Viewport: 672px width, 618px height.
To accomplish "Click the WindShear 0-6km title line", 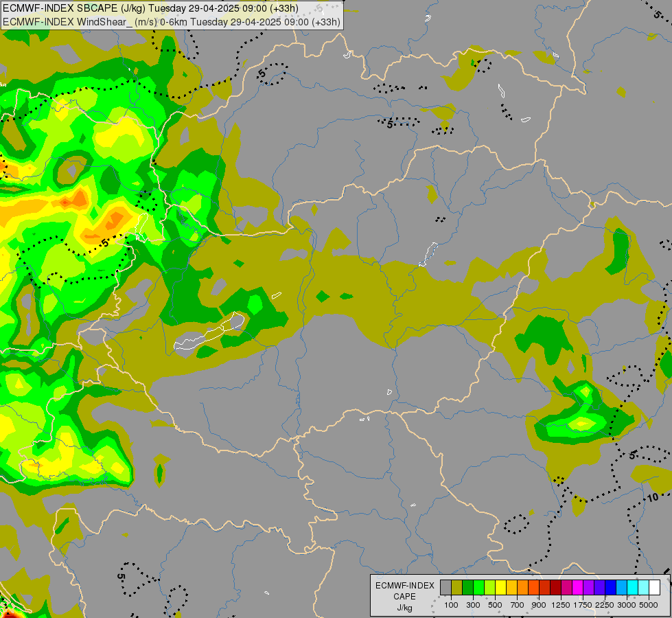I will (x=172, y=22).
